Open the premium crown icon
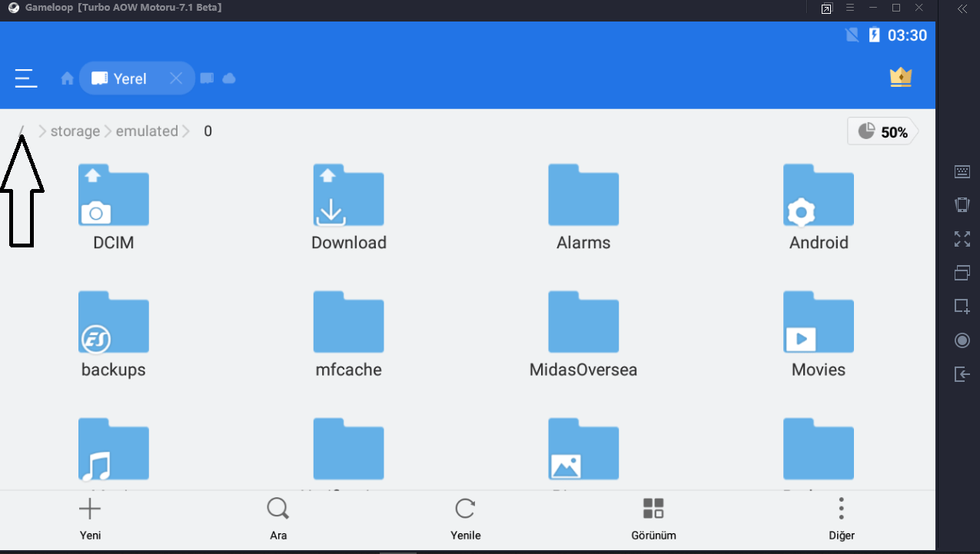 click(901, 77)
